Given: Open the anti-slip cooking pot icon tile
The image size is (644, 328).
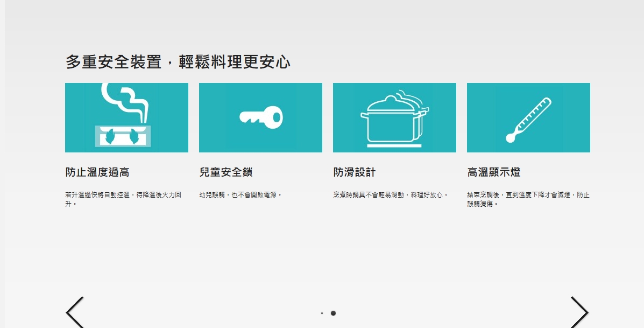Looking at the screenshot, I should click(x=394, y=117).
